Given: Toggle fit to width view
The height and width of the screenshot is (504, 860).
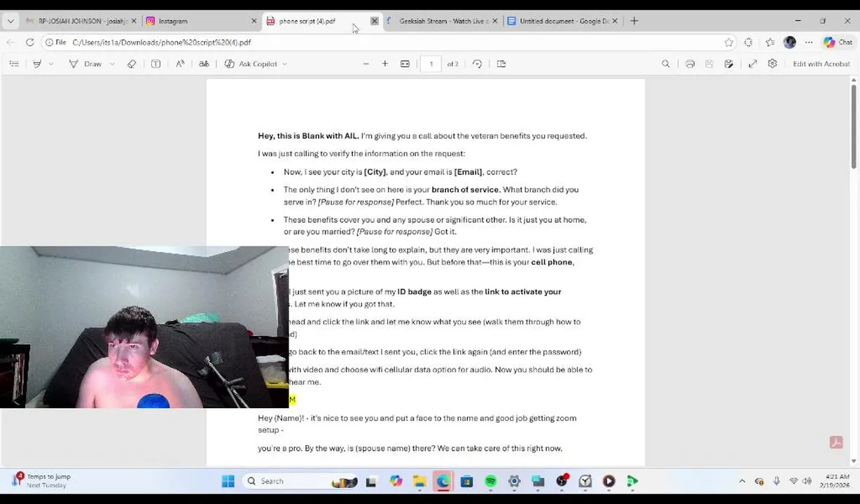Looking at the screenshot, I should (405, 64).
